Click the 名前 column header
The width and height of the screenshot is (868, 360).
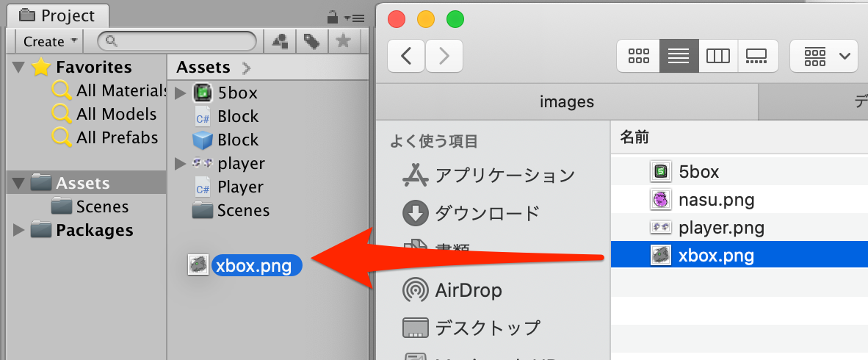point(634,138)
